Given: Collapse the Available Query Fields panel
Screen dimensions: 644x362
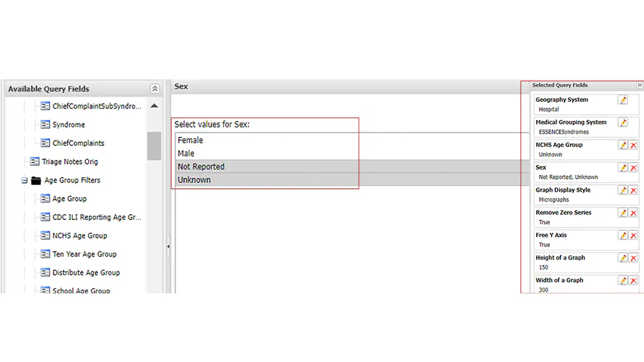Looking at the screenshot, I should 155,89.
